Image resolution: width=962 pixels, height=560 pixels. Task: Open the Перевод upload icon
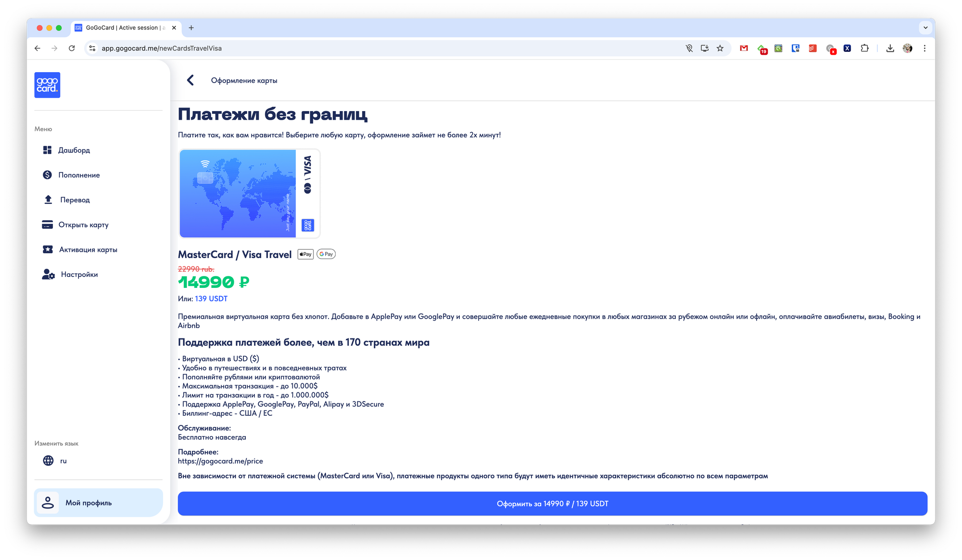pyautogui.click(x=48, y=199)
